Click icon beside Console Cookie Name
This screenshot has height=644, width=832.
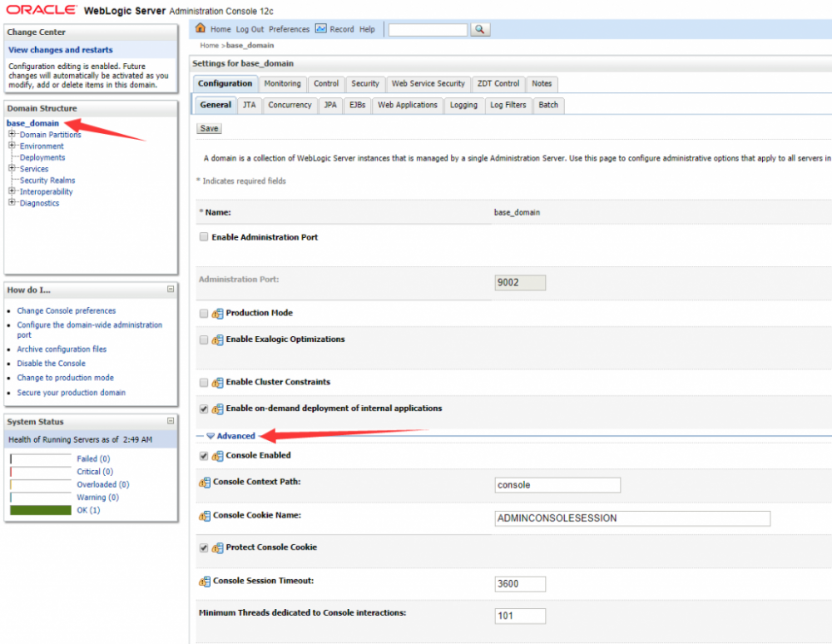(x=205, y=516)
